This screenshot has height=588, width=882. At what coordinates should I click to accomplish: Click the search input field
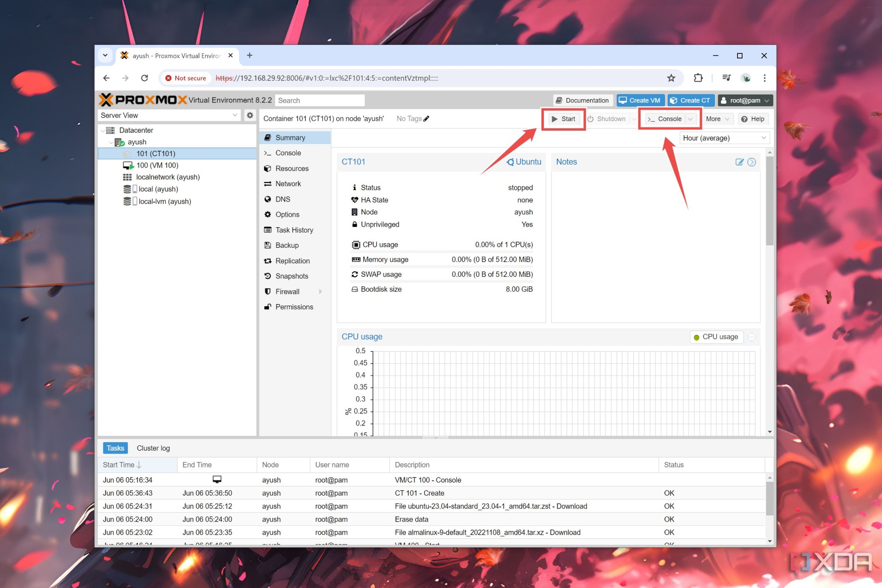(321, 100)
